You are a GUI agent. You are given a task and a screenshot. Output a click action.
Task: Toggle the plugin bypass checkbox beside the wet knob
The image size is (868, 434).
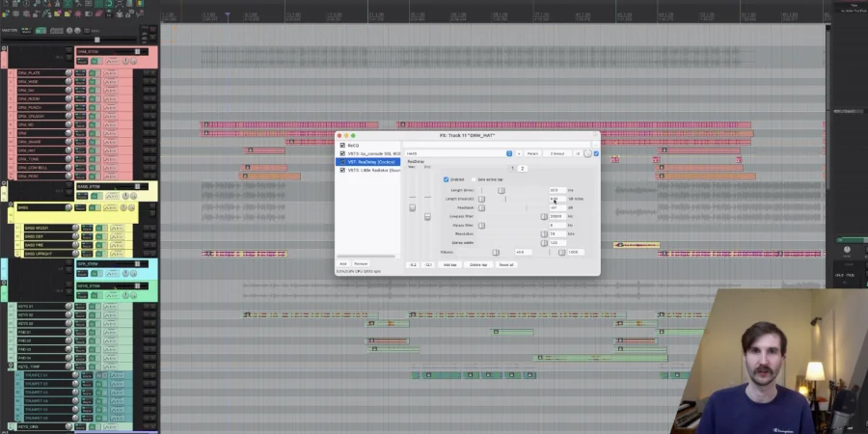tap(596, 153)
